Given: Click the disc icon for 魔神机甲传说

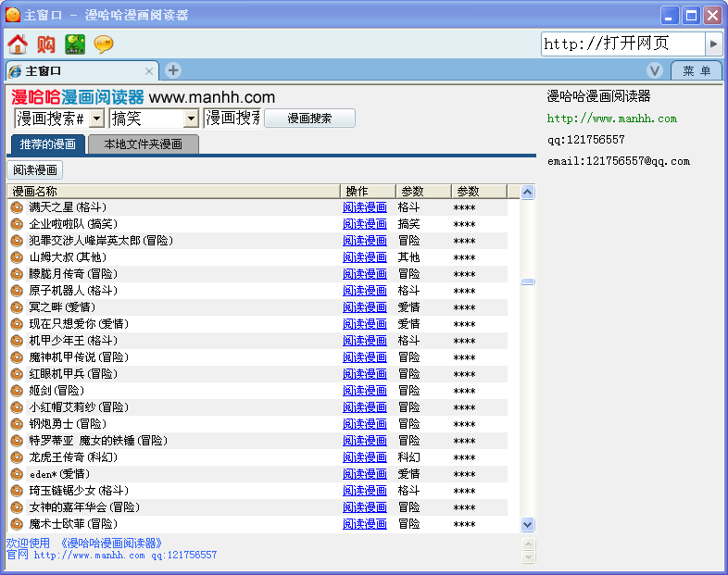Looking at the screenshot, I should click(x=17, y=357).
